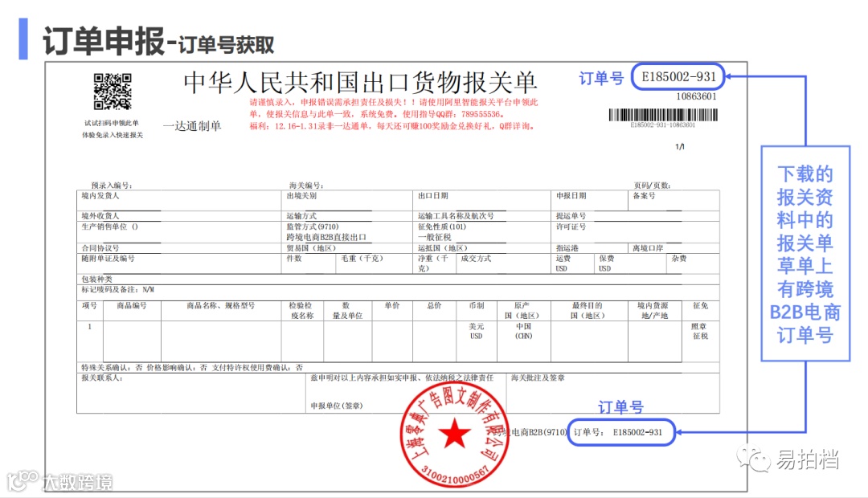Click the currency value "美元 USD"
Screen dimensions: 868x498
tap(476, 332)
